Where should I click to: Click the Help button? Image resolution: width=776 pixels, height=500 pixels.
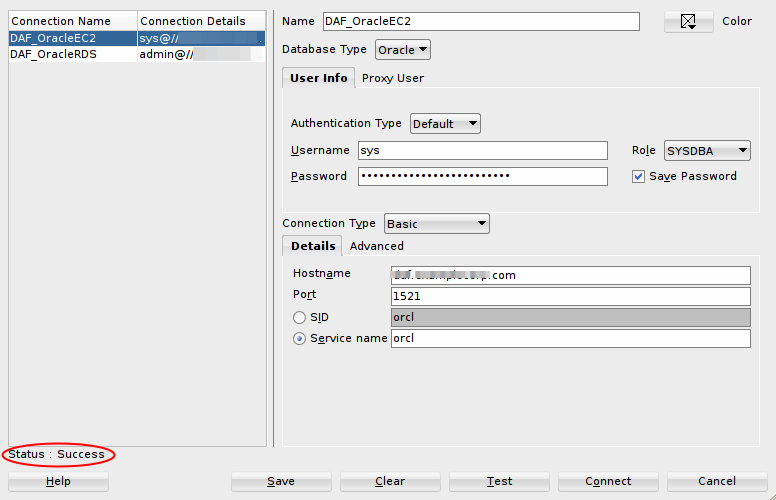point(58,481)
